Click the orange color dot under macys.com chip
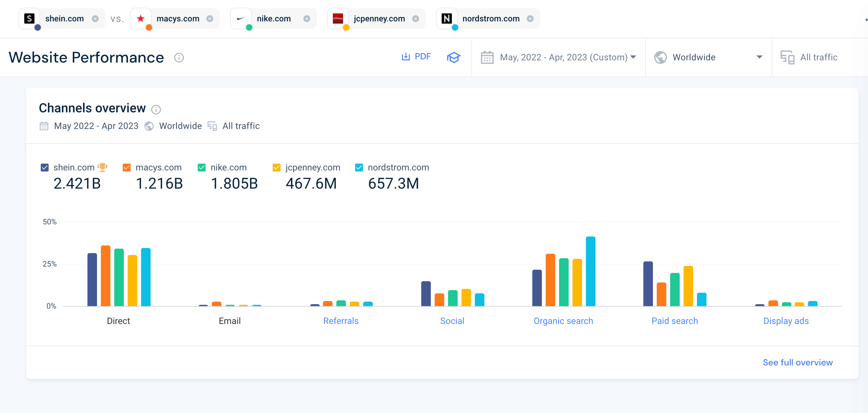 click(x=149, y=28)
